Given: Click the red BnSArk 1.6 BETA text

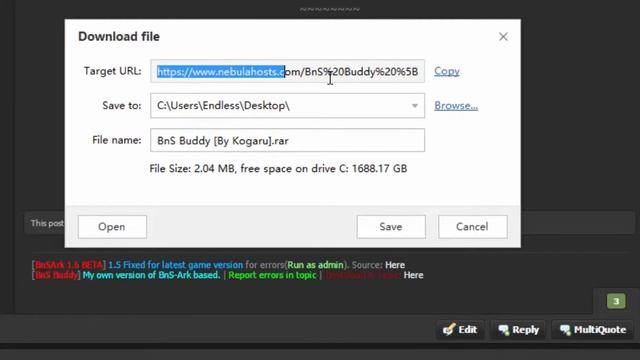Looking at the screenshot, I should (69, 265).
